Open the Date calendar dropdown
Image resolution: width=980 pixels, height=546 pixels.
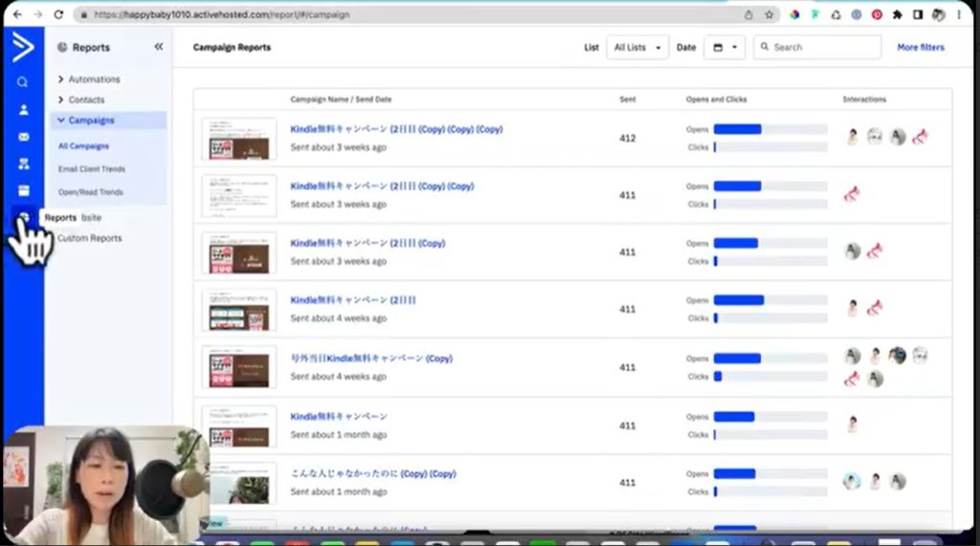point(724,47)
